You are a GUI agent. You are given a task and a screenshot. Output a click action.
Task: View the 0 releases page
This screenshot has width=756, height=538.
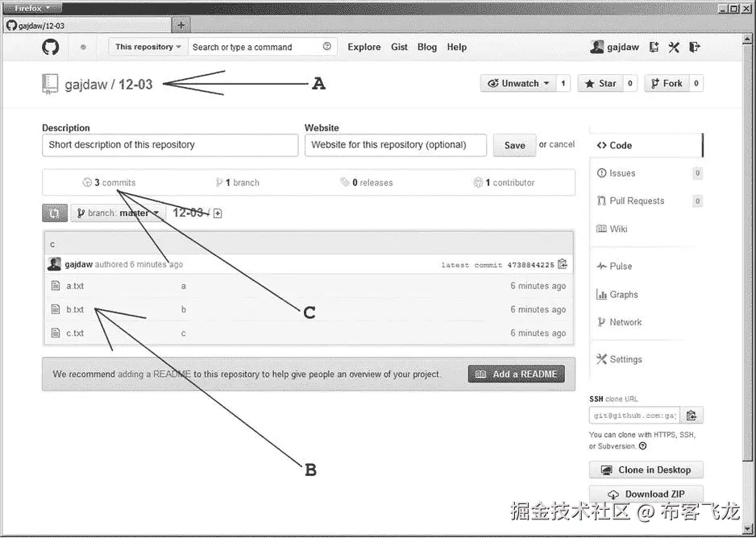pyautogui.click(x=367, y=183)
